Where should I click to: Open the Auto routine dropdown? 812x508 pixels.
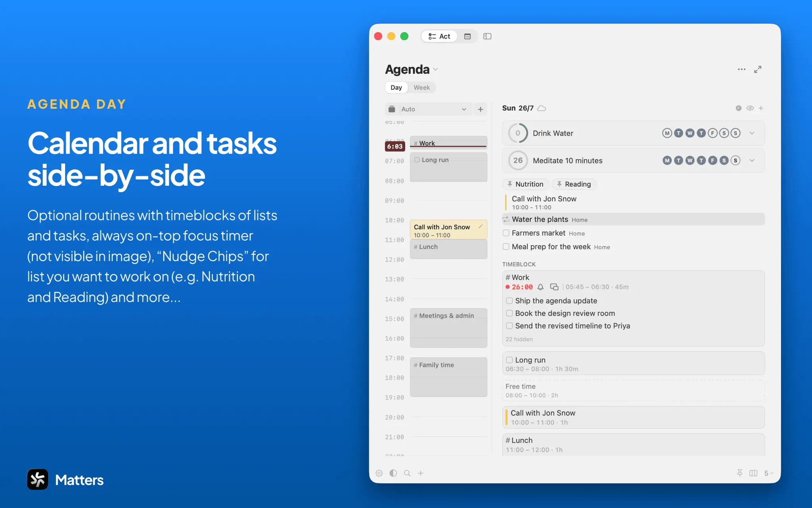pyautogui.click(x=428, y=109)
